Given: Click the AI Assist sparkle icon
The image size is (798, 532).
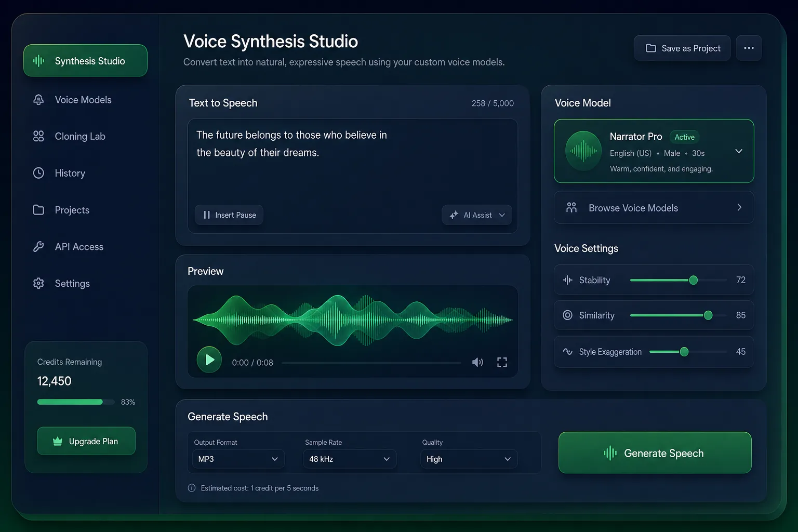Looking at the screenshot, I should point(454,215).
